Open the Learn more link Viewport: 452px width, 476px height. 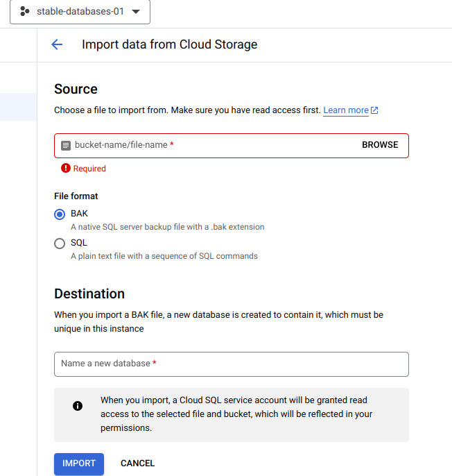coord(346,110)
